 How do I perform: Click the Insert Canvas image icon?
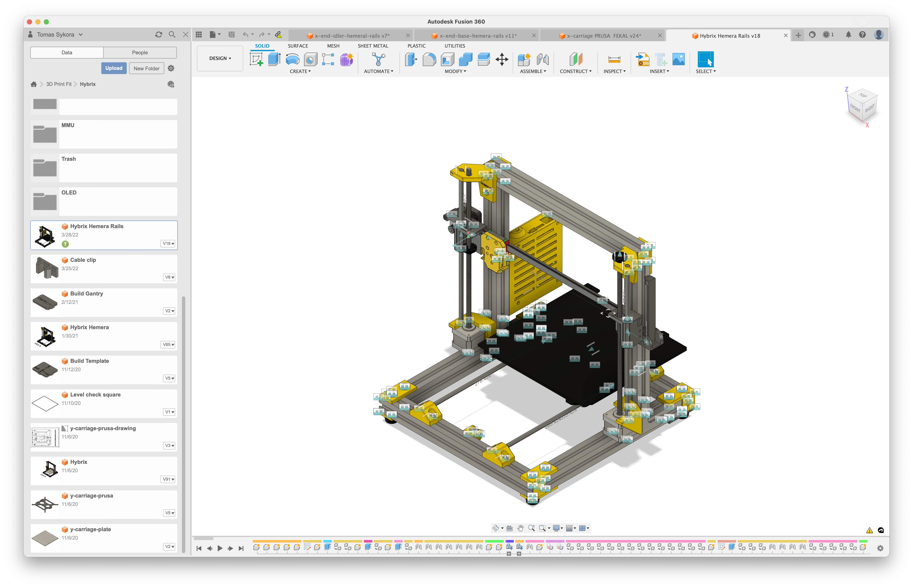tap(678, 59)
